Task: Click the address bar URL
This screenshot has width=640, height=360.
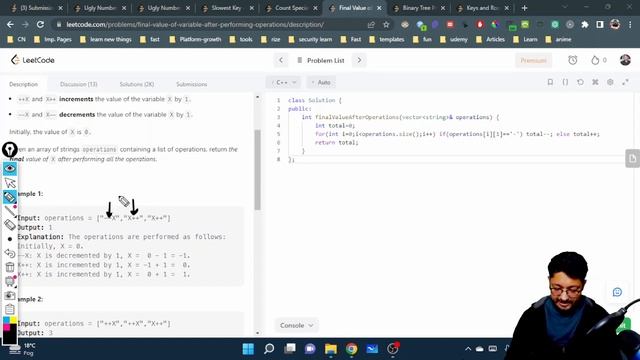Action: coord(195,24)
